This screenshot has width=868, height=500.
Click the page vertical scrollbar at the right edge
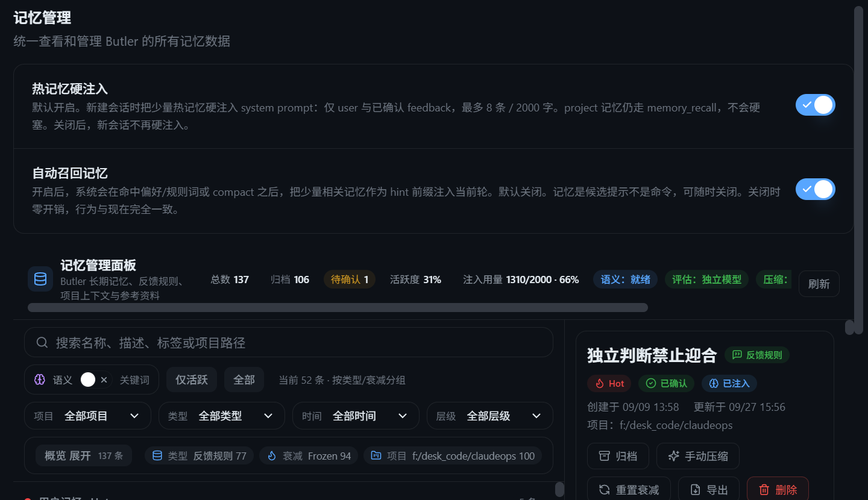[x=859, y=169]
